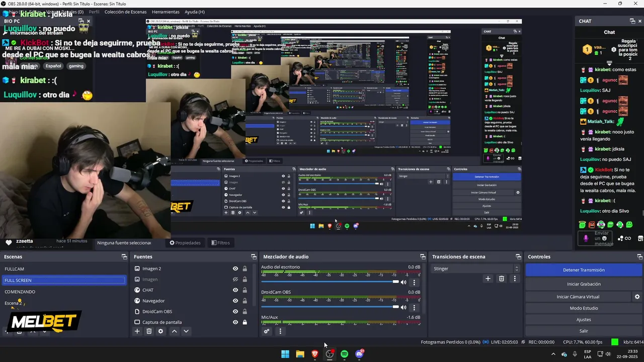
Task: Open Spotify from taskbar
Action: pyautogui.click(x=344, y=354)
